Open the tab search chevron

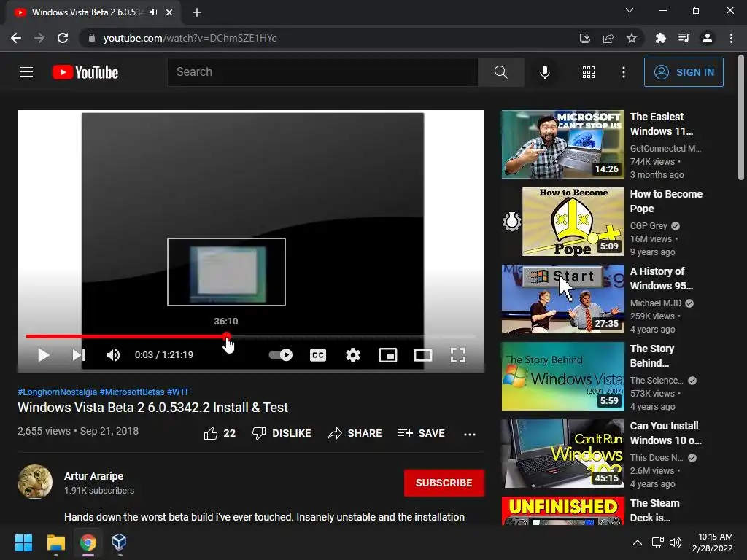(630, 10)
